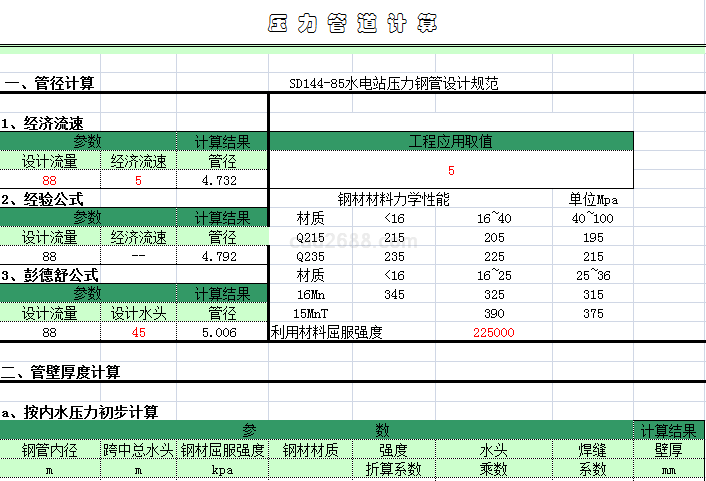706x481 pixels.
Task: Select the Q215 material cell
Action: coord(311,238)
